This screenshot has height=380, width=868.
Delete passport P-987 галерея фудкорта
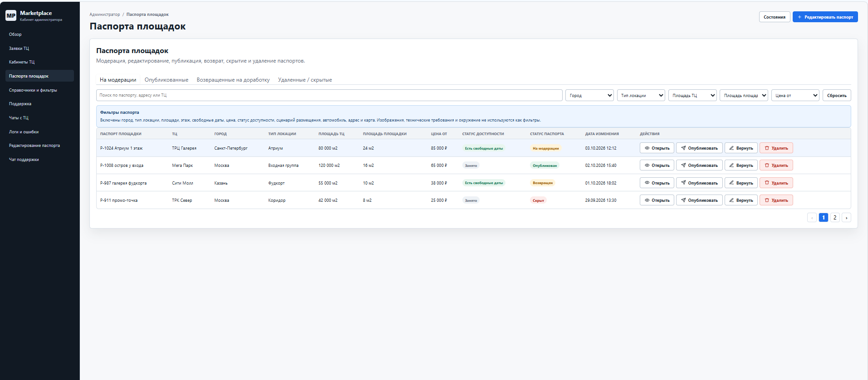click(x=776, y=183)
